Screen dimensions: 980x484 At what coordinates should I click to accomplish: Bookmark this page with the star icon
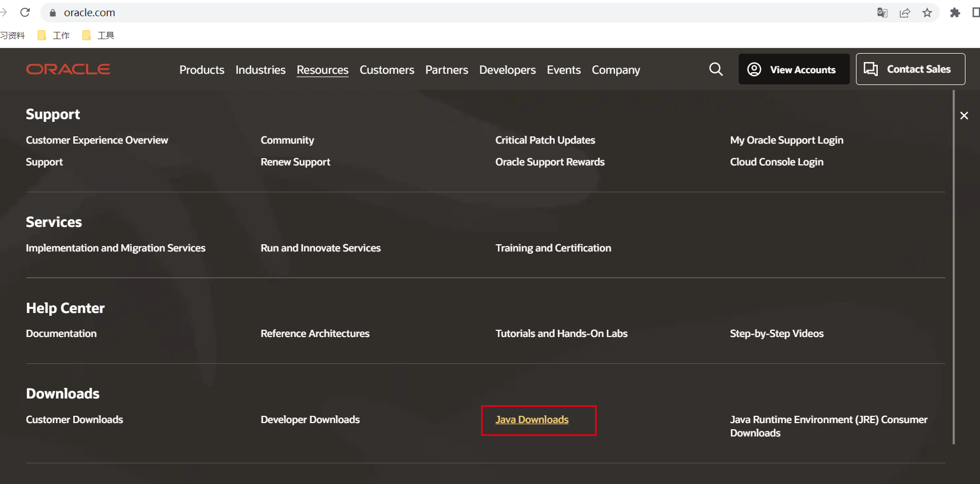pos(927,12)
